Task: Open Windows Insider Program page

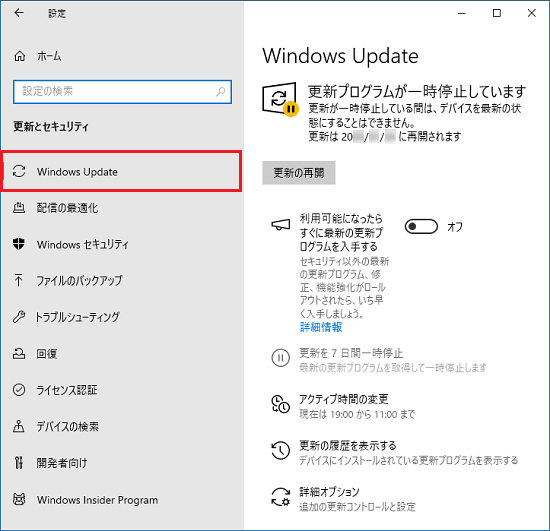Action: click(x=121, y=499)
